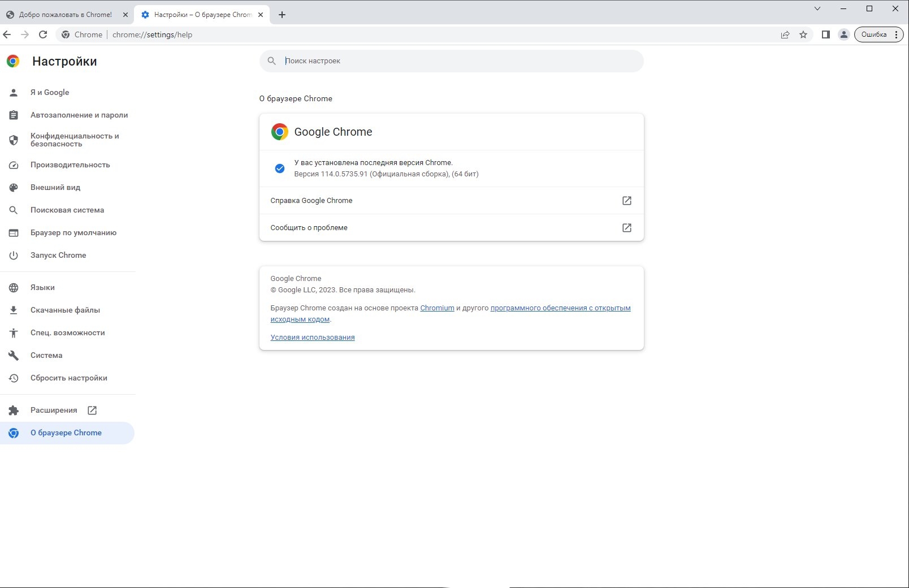Open Скачанные файлы settings
This screenshot has width=909, height=588.
click(67, 310)
